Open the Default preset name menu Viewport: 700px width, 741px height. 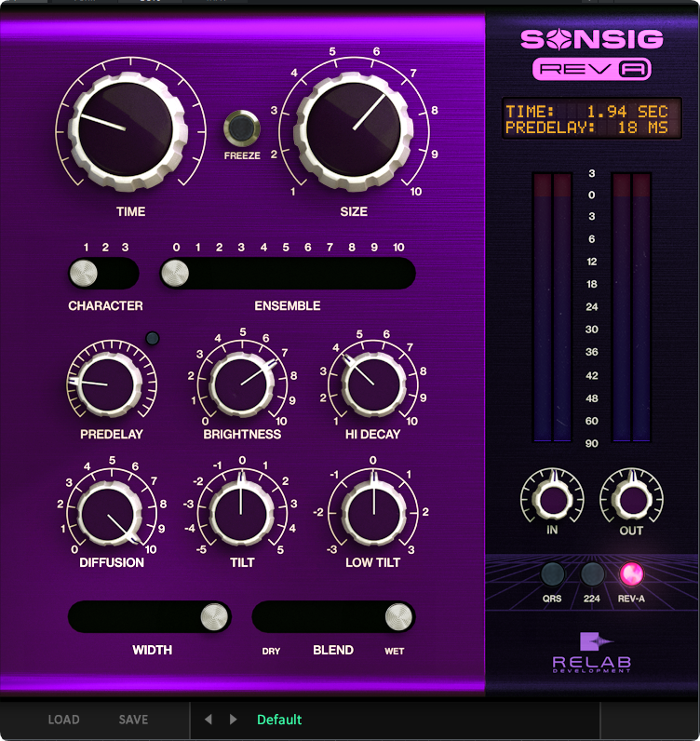(x=279, y=720)
